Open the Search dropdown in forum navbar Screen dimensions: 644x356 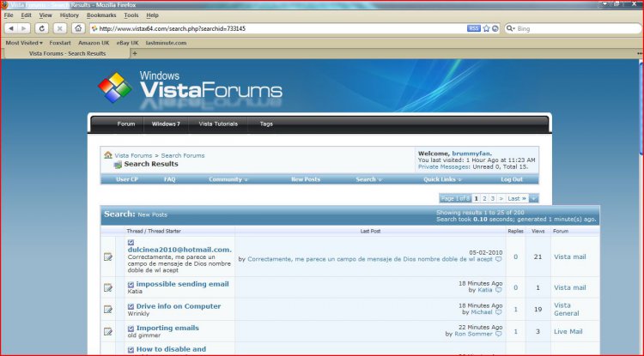point(369,179)
